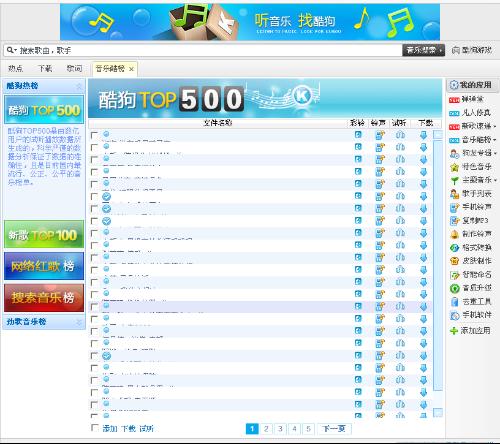Image resolution: width=500 pixels, height=444 pixels.
Task: Open 特色音乐 star app
Action: click(x=470, y=167)
